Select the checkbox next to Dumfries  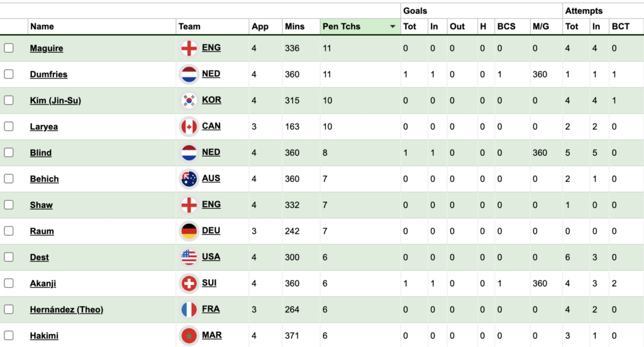[x=9, y=74]
